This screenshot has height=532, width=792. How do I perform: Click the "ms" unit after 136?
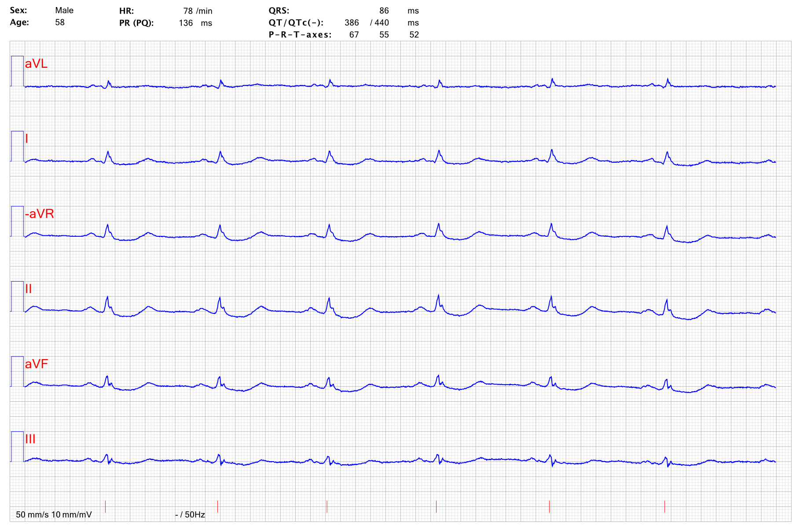point(206,23)
